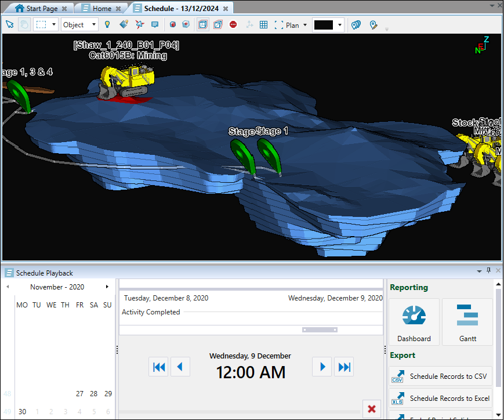This screenshot has height=420, width=504.
Task: Click the speech bubble annotation icon
Action: tap(155, 25)
